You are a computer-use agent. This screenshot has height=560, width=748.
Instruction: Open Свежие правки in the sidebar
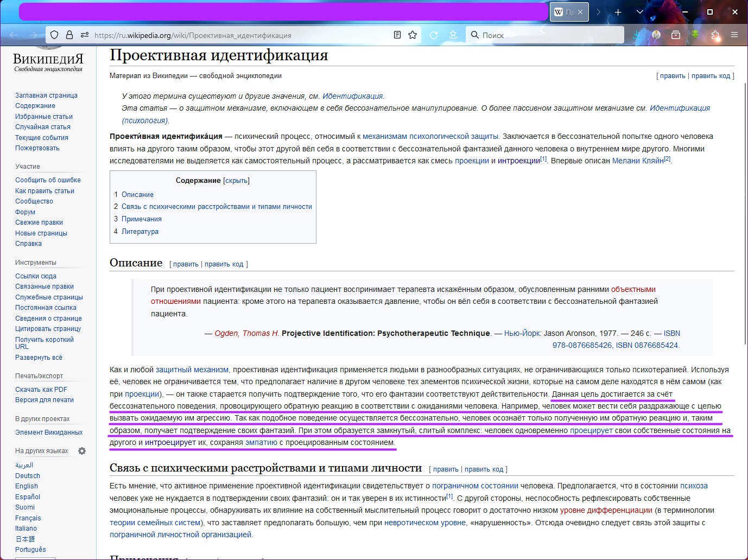pyautogui.click(x=39, y=222)
